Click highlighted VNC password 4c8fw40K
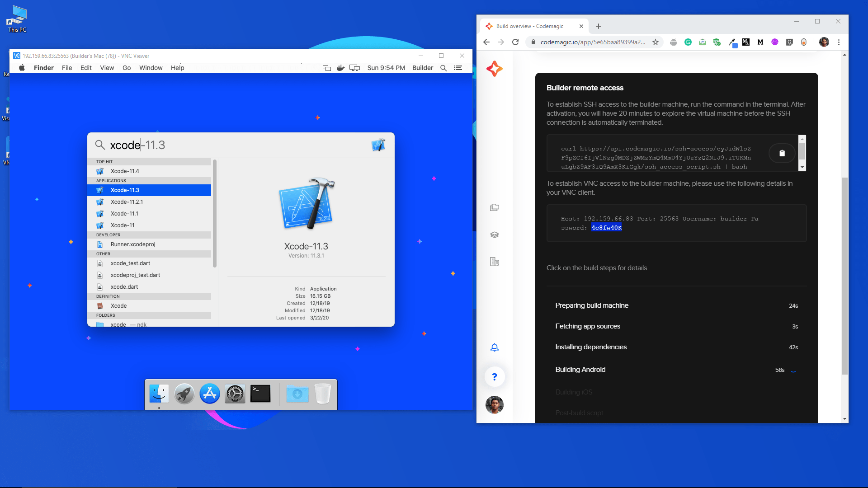The height and width of the screenshot is (488, 868). (606, 228)
